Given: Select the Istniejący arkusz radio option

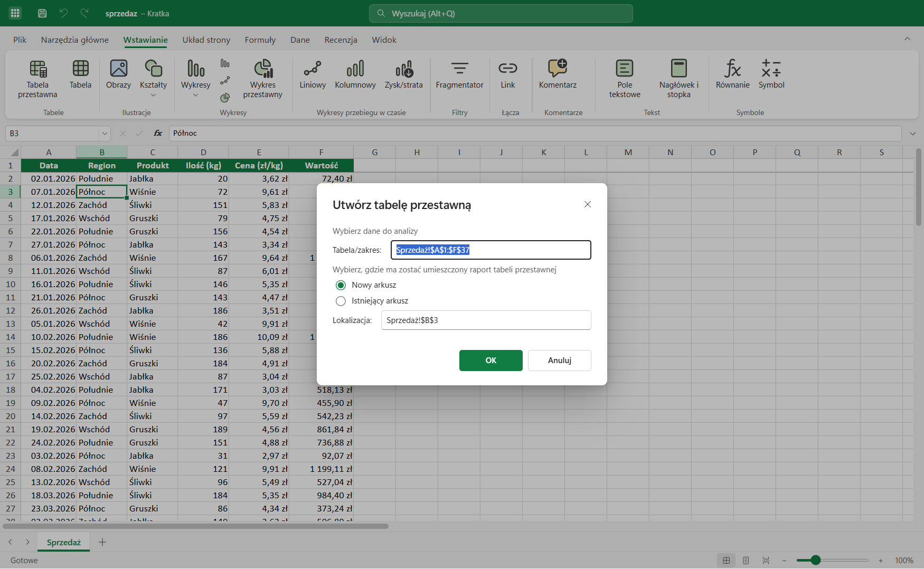Looking at the screenshot, I should click(341, 301).
